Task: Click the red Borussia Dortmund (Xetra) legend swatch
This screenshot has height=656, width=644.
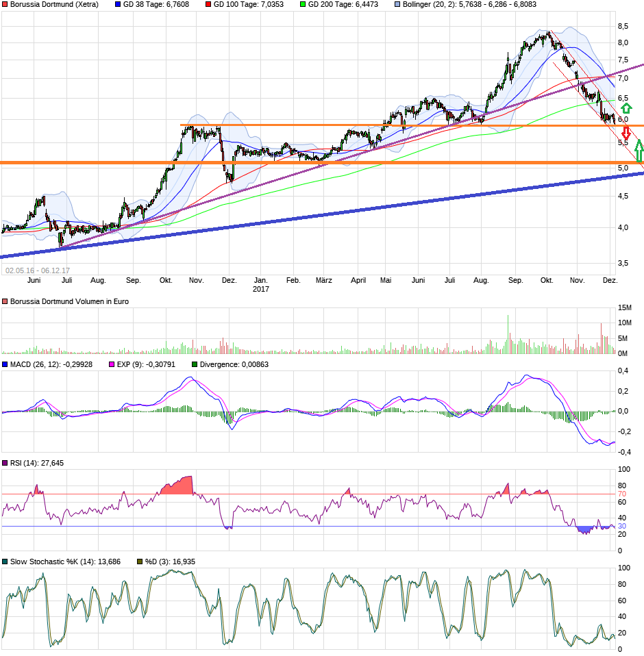Action: click(x=5, y=5)
